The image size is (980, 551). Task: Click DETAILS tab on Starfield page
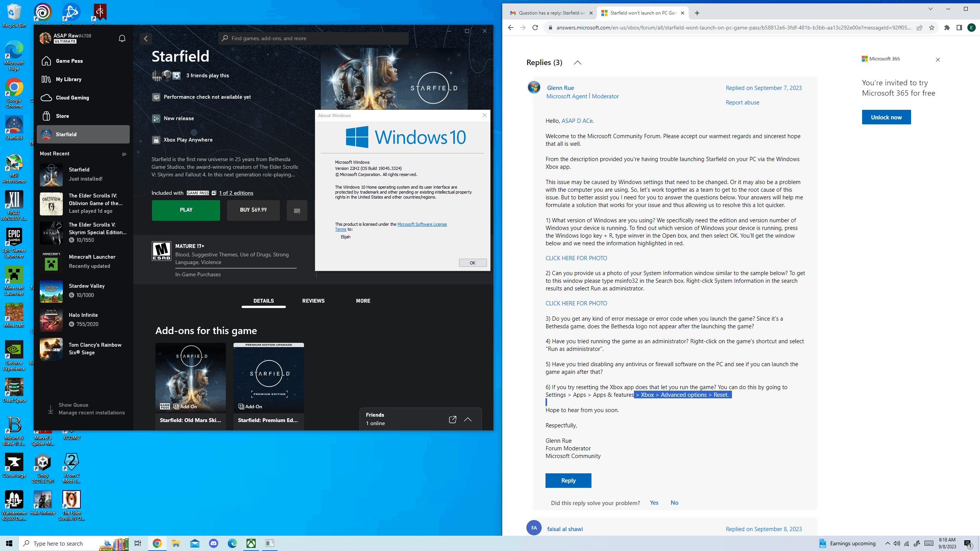(x=263, y=301)
